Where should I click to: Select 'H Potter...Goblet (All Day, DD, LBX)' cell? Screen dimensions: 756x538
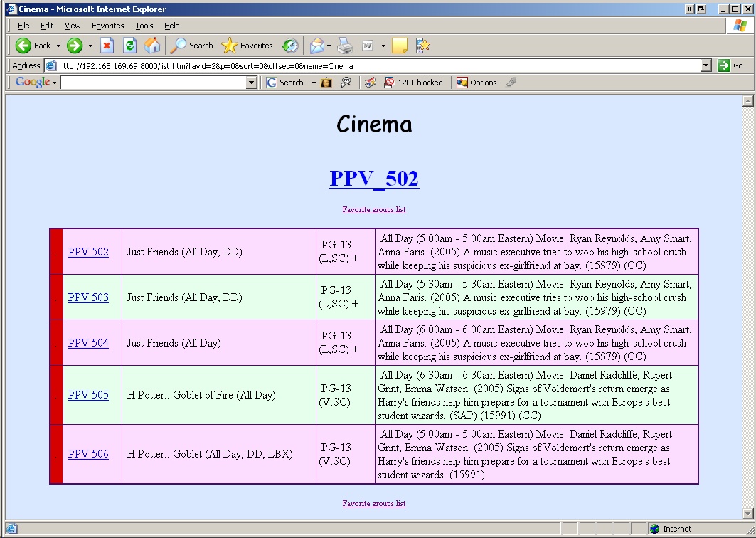[219, 454]
